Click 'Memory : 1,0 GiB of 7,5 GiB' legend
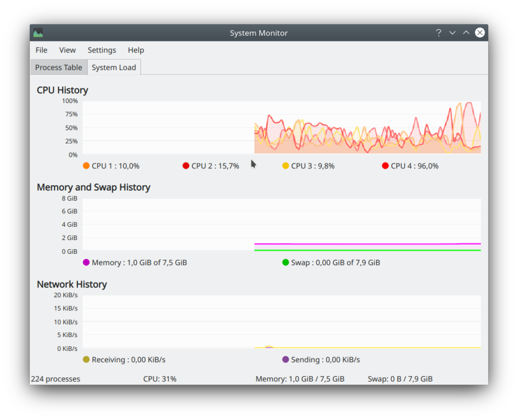The image size is (518, 420). point(140,263)
